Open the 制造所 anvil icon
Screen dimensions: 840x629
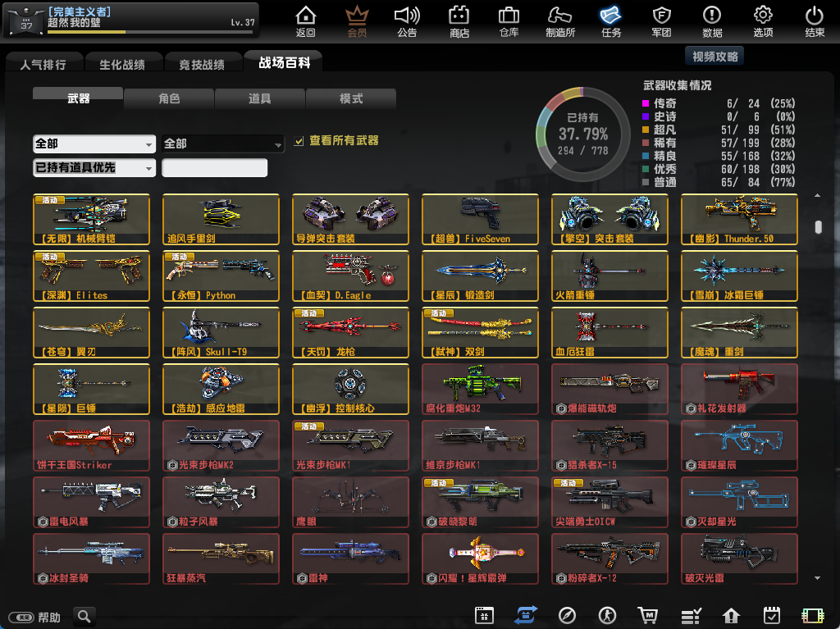pyautogui.click(x=560, y=16)
